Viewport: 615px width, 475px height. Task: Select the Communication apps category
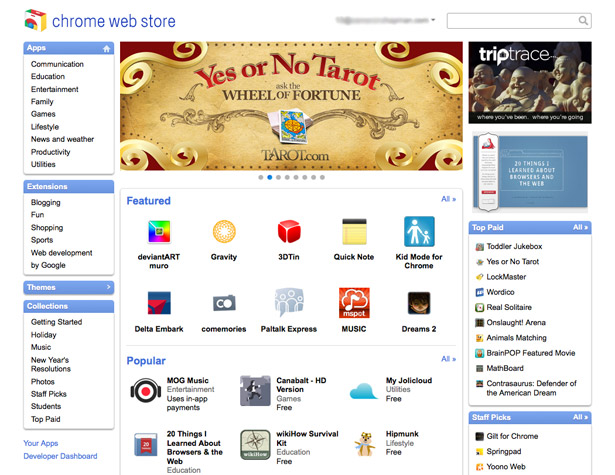(57, 64)
